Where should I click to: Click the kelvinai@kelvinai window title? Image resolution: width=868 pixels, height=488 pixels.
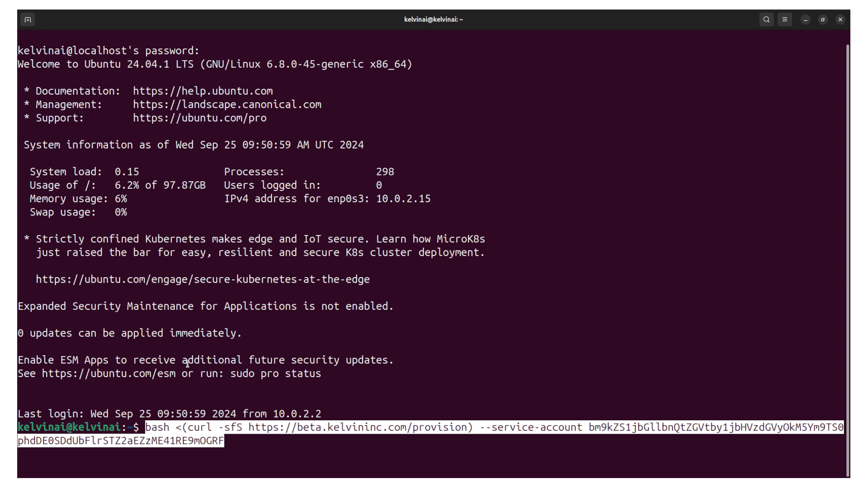click(x=433, y=19)
